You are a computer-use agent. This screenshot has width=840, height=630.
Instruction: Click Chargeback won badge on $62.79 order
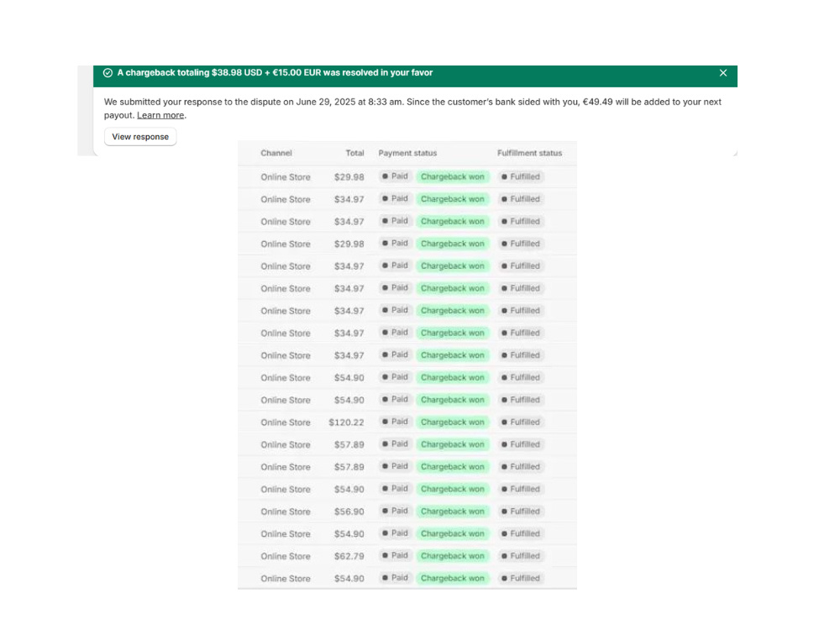click(x=452, y=556)
